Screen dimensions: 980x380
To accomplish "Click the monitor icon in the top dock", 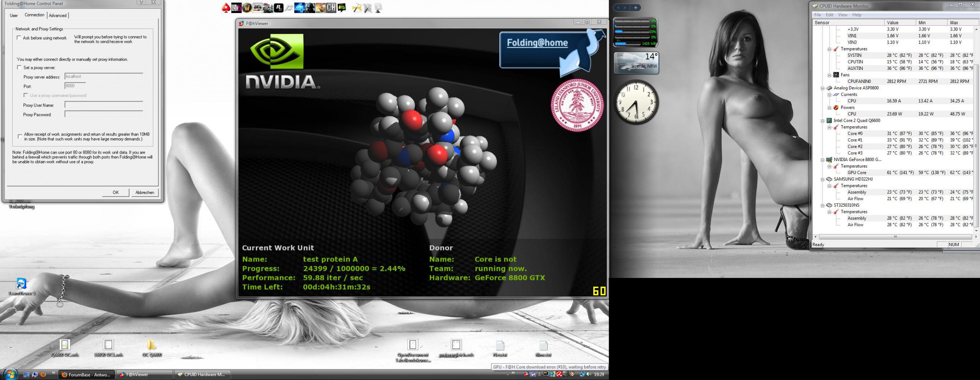I will 378,7.
